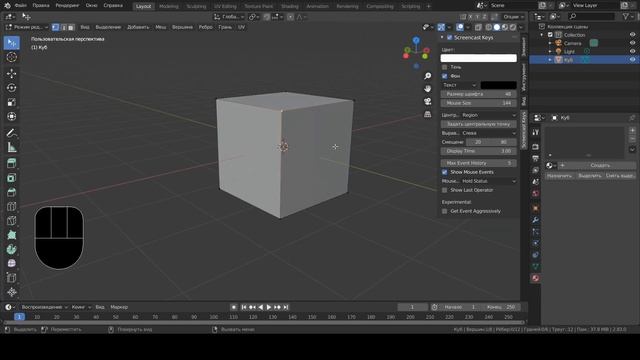The width and height of the screenshot is (640, 360).
Task: Open the Hold Status mouse dropdown
Action: tap(489, 181)
